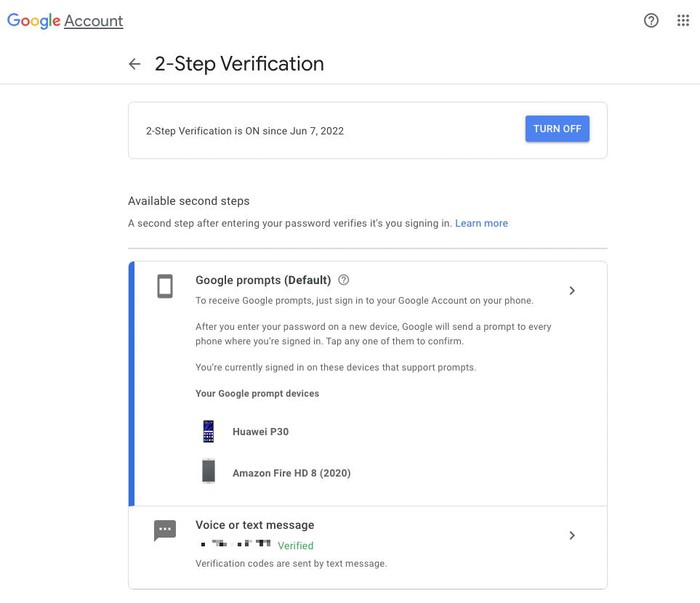Image resolution: width=700 pixels, height=603 pixels.
Task: Expand Voice or text message chevron
Action: tap(572, 535)
